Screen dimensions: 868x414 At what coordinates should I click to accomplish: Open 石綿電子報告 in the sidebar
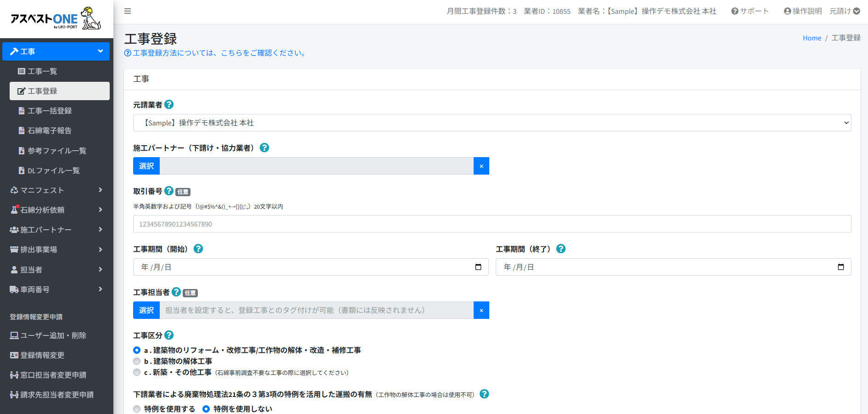click(50, 130)
